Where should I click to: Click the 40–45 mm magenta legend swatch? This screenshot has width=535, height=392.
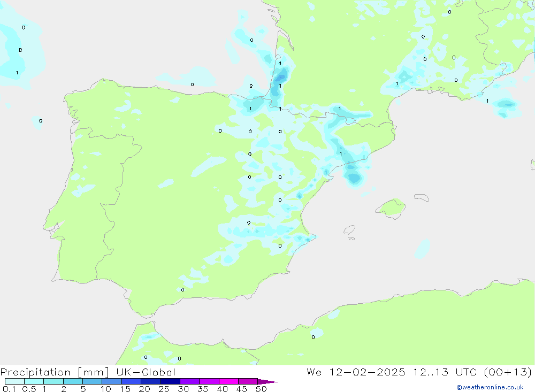(228, 381)
